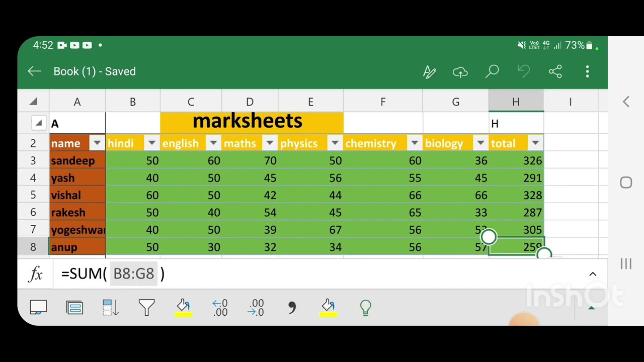Tap the back arrow beside Book (1)
This screenshot has width=644, height=362.
pyautogui.click(x=34, y=71)
